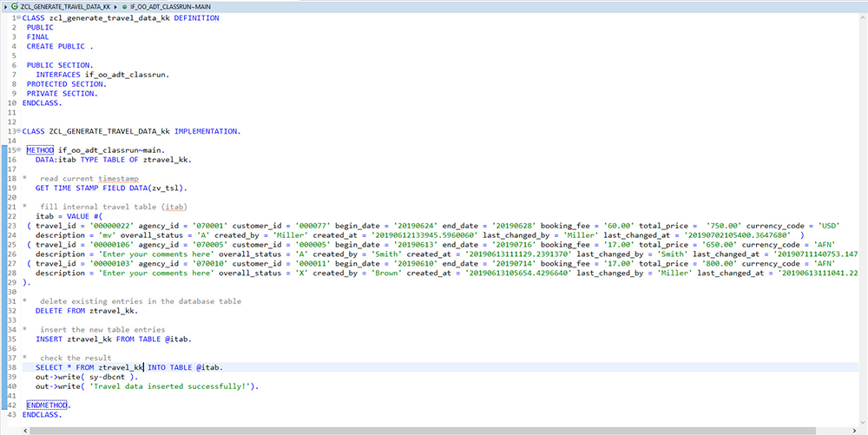The image size is (868, 435).
Task: Click the 'insert the new table entries' comment
Action: pyautogui.click(x=102, y=329)
